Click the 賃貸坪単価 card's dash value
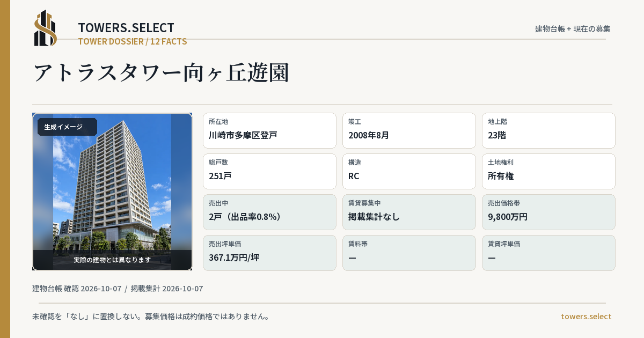The width and height of the screenshot is (644, 338). 492,258
